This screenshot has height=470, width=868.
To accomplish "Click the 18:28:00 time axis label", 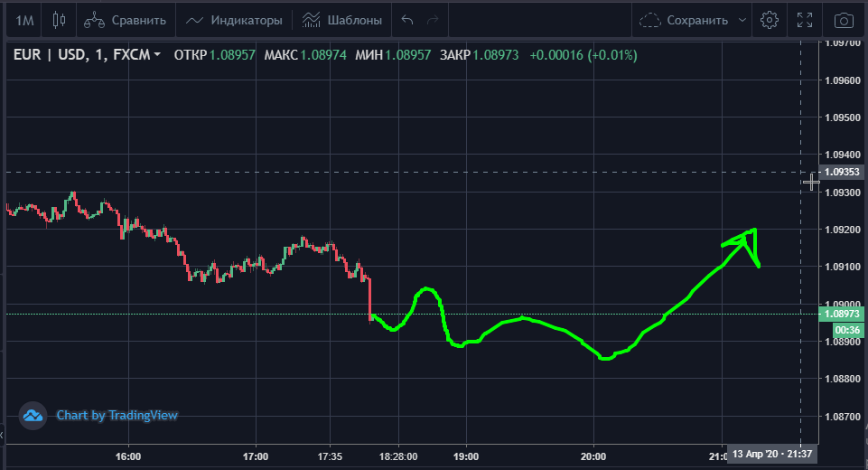I will coord(398,456).
